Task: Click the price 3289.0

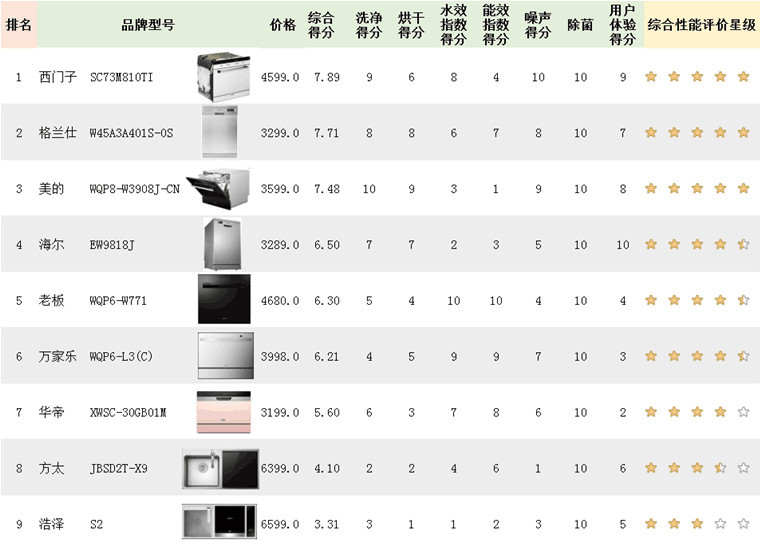Action: 280,245
